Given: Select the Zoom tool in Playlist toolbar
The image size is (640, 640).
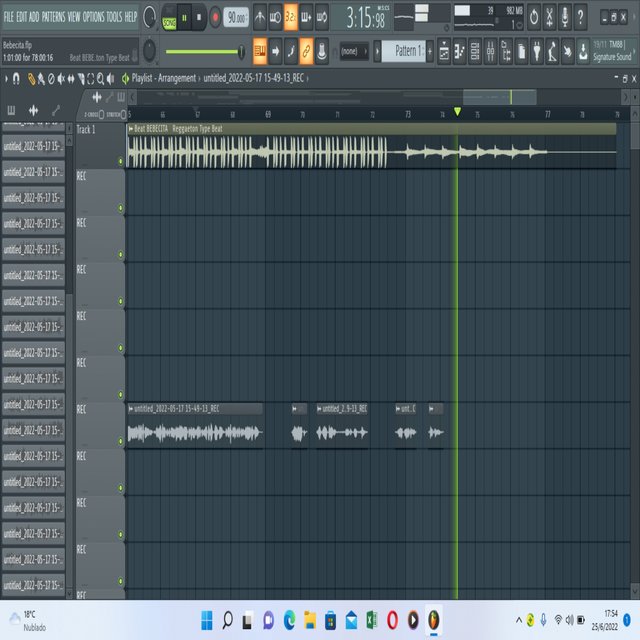Looking at the screenshot, I should coord(100,79).
